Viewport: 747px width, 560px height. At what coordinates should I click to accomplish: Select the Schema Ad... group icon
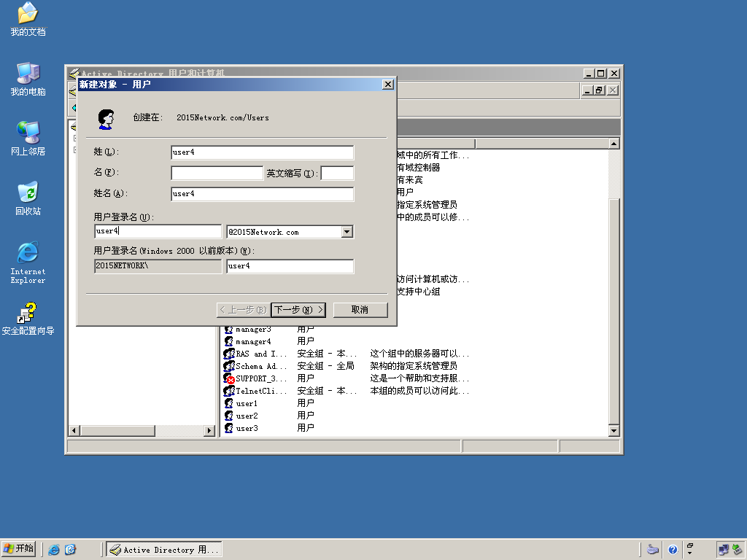click(x=229, y=366)
